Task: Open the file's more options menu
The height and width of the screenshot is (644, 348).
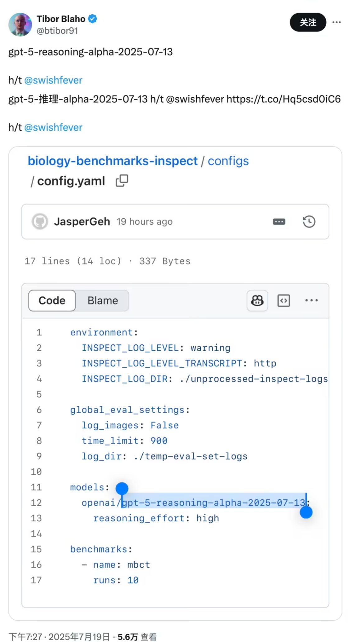Action: pos(311,301)
